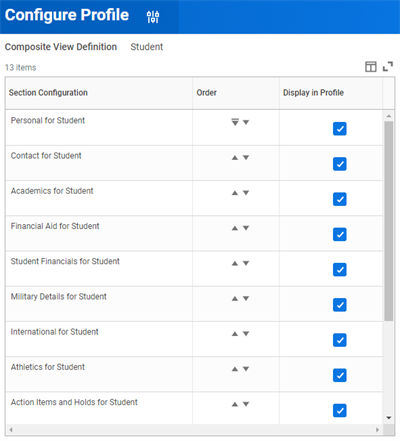Click the Section Configuration column header

point(99,93)
